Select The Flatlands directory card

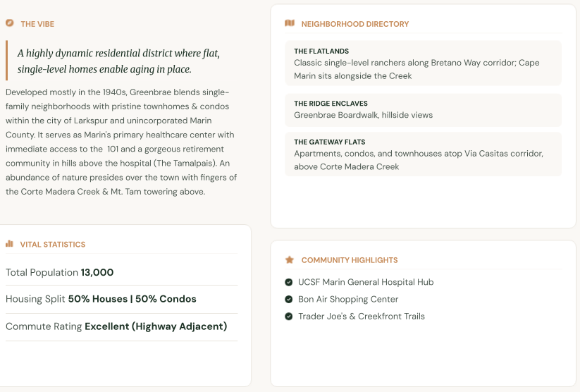[x=423, y=63]
